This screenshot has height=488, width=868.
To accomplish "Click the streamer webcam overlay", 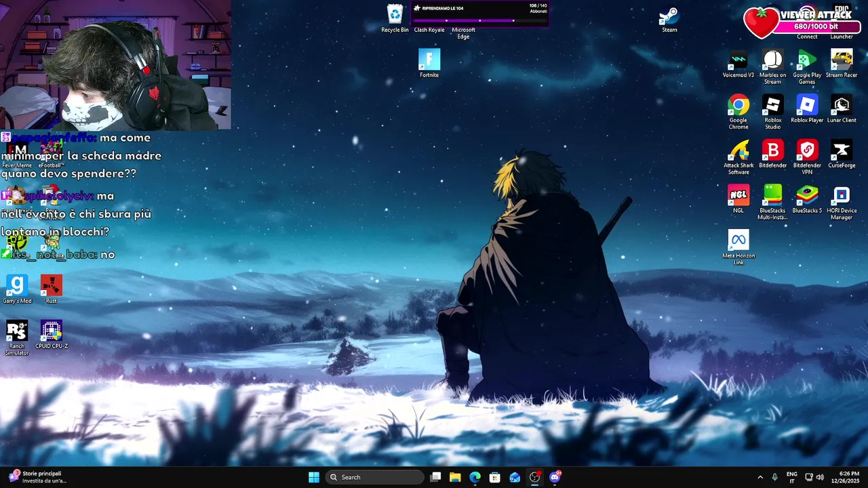I will point(115,64).
